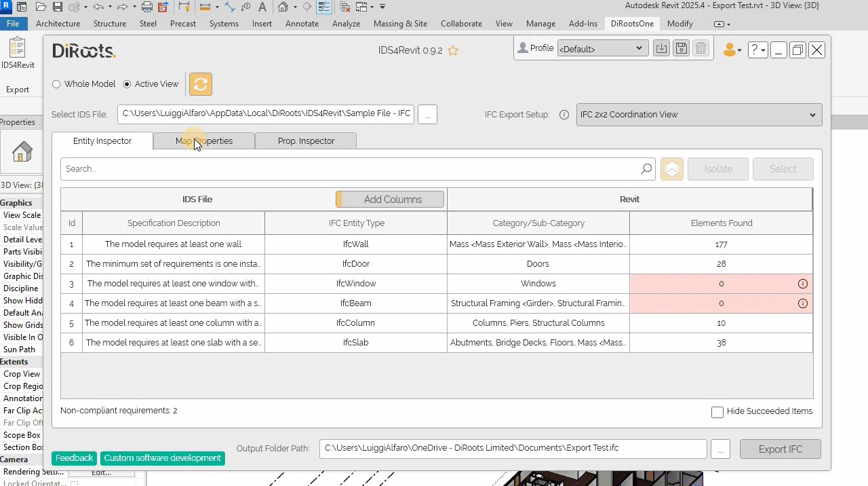The image size is (868, 486).
Task: Click the green Feedback button
Action: coord(74,458)
